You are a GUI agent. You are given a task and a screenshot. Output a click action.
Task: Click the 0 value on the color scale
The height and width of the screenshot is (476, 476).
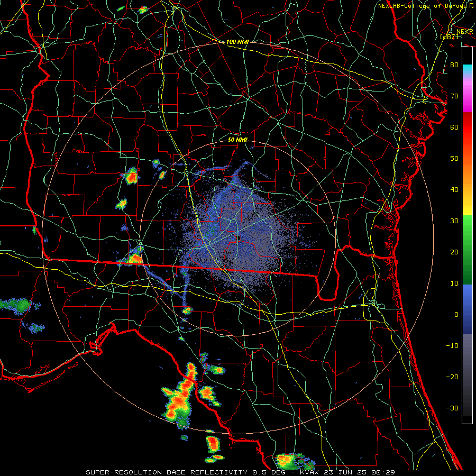pos(456,315)
